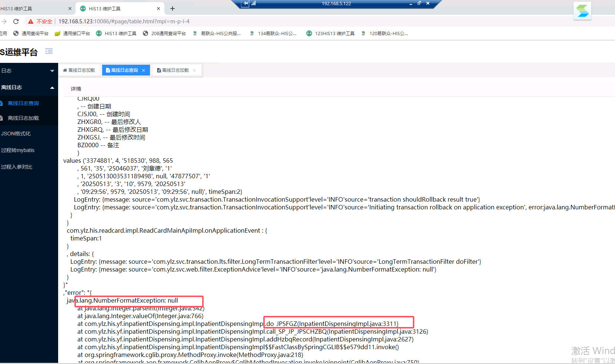Click the 'ZHXGR0, -- 最后修改人' line
The image size is (615, 364).
[109, 122]
